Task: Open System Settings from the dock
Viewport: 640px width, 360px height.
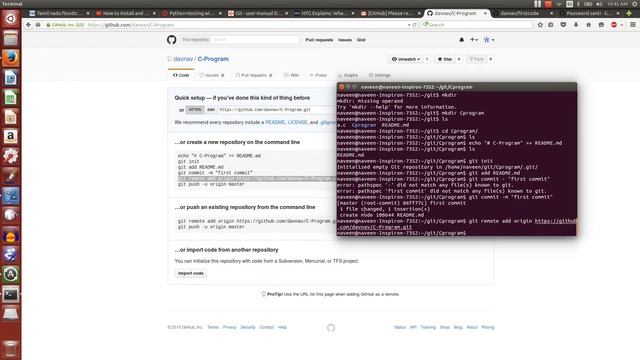Action: pos(11,156)
